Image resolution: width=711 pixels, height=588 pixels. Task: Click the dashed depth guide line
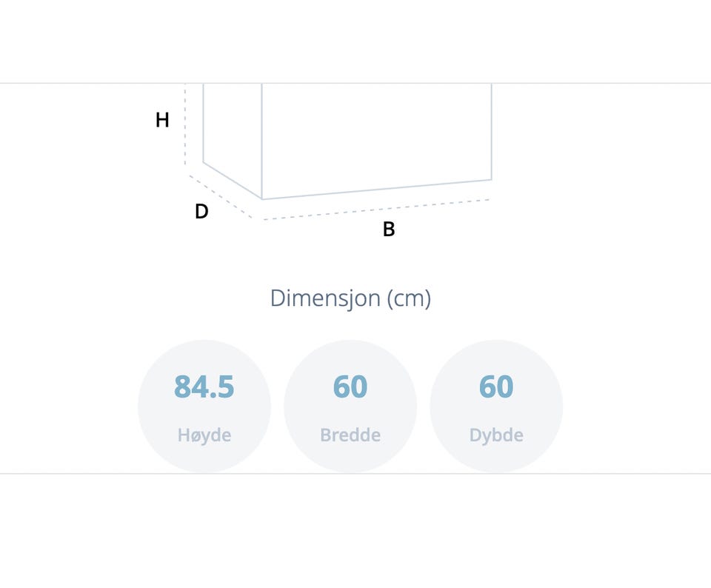221,197
